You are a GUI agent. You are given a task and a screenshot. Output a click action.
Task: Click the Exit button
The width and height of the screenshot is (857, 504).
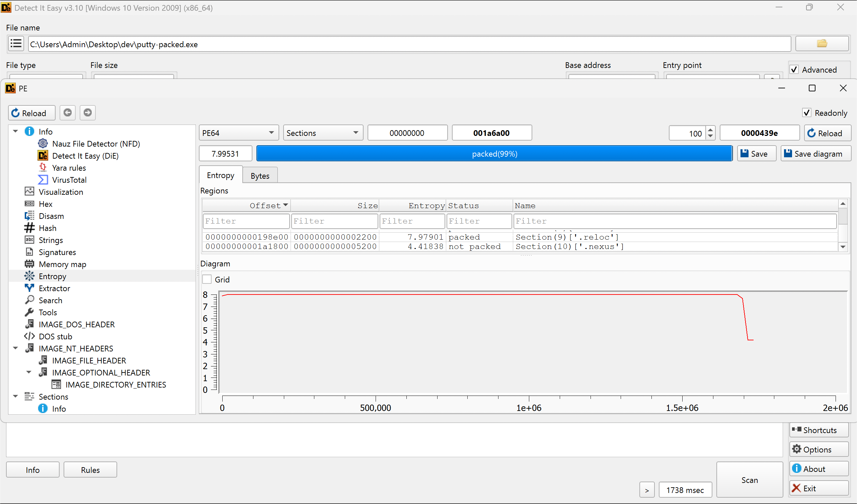coord(819,488)
